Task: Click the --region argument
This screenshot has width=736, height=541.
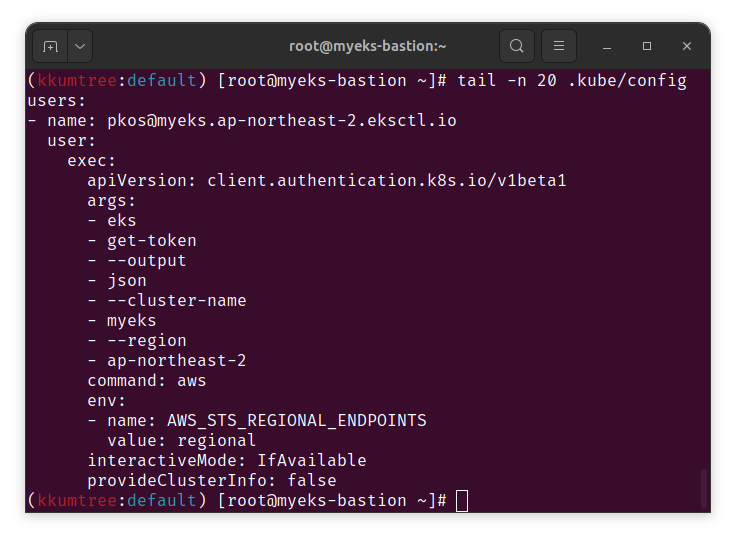Action: click(147, 341)
